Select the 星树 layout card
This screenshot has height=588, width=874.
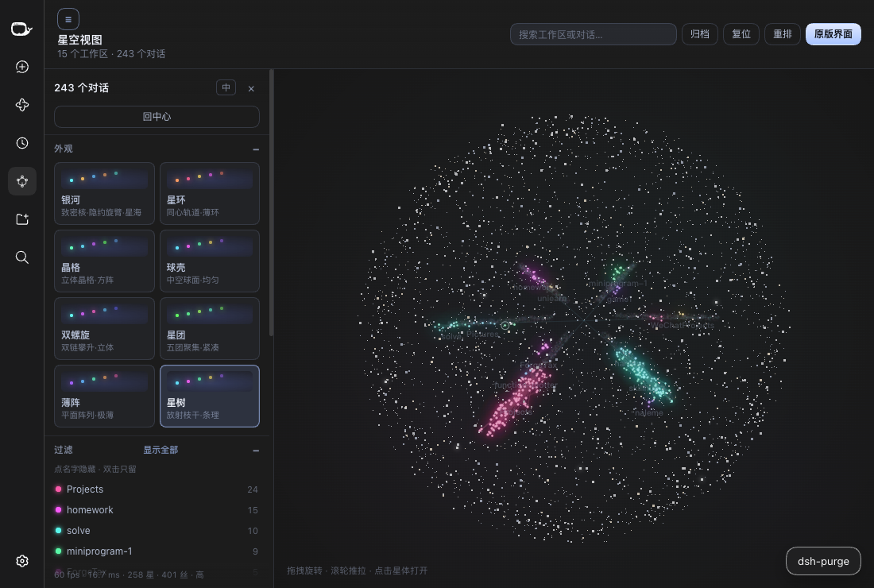(x=210, y=396)
